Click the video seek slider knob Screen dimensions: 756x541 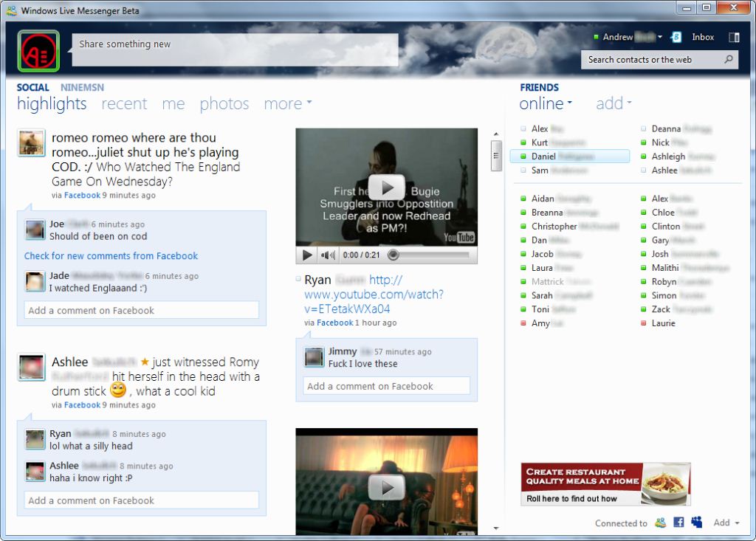[393, 255]
